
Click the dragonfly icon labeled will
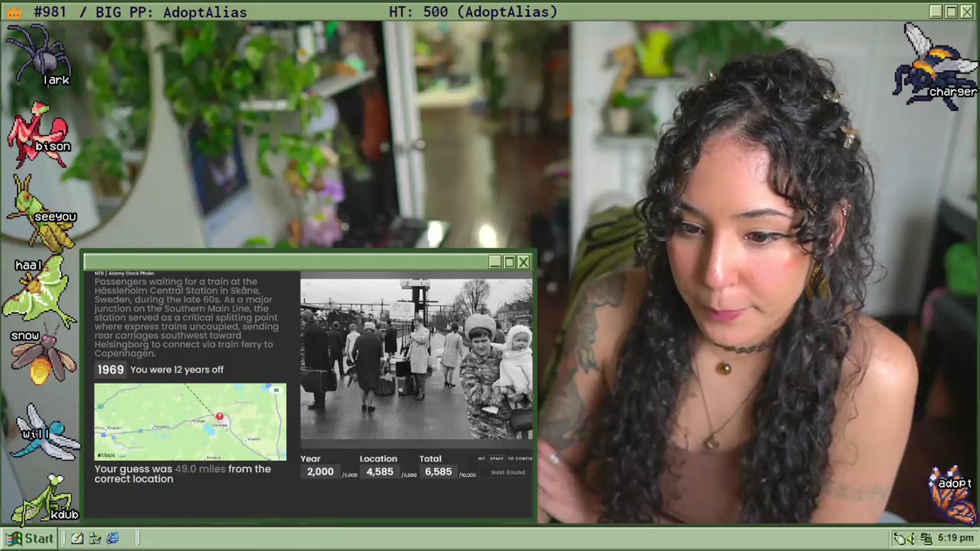click(x=46, y=432)
